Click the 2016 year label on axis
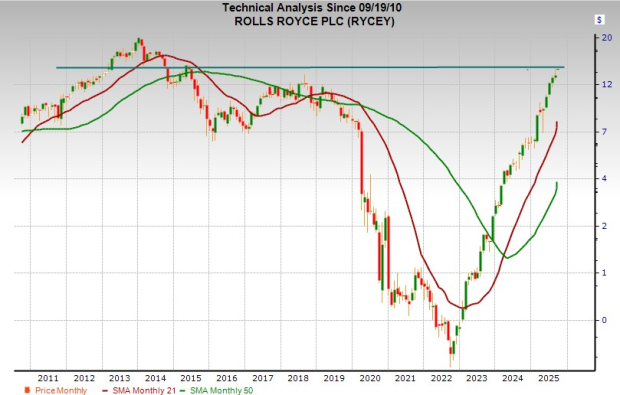Screen dimensions: 620x395 (x=227, y=378)
